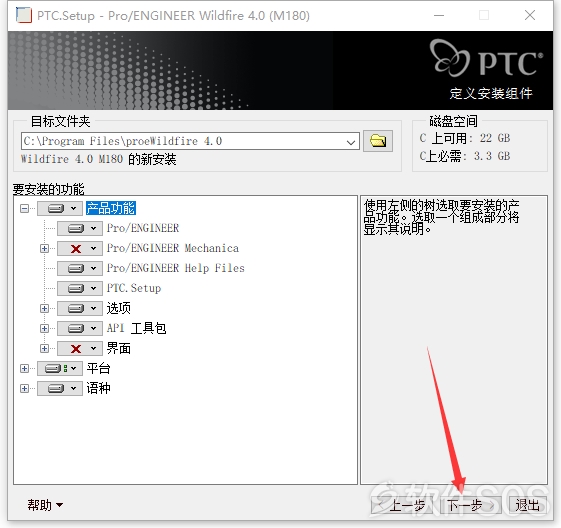The height and width of the screenshot is (528, 561).
Task: Expand the 选项 tree node
Action: tap(44, 308)
